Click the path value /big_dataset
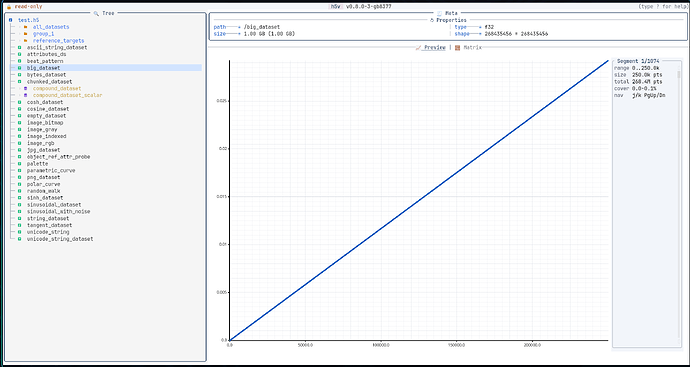 (261, 27)
